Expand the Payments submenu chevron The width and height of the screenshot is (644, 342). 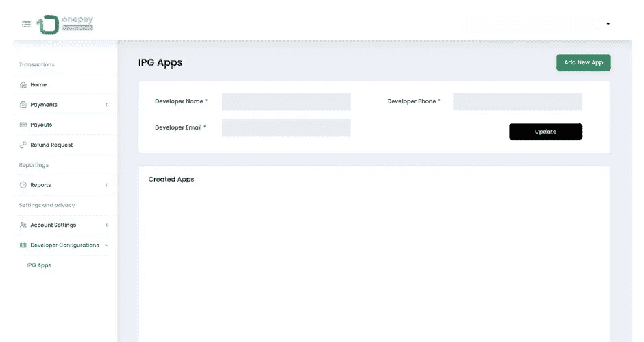click(106, 105)
